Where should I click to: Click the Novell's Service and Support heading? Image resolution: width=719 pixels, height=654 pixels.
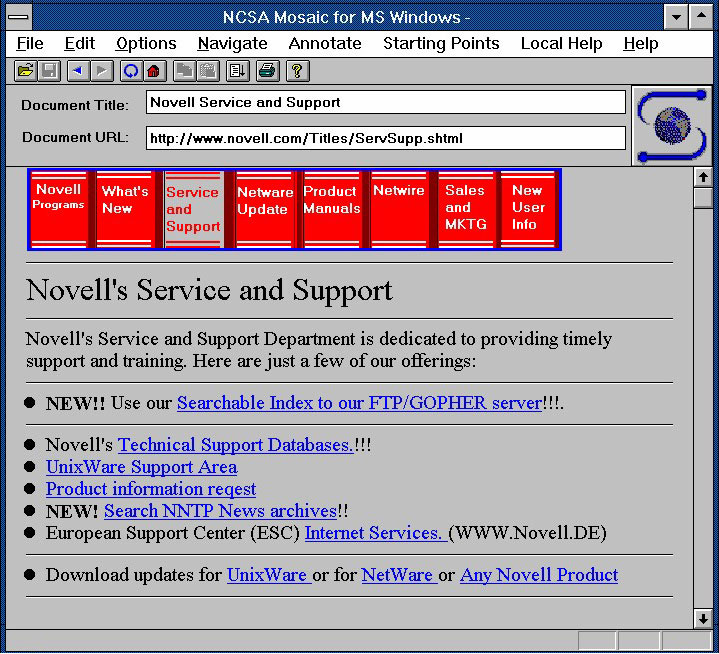209,291
